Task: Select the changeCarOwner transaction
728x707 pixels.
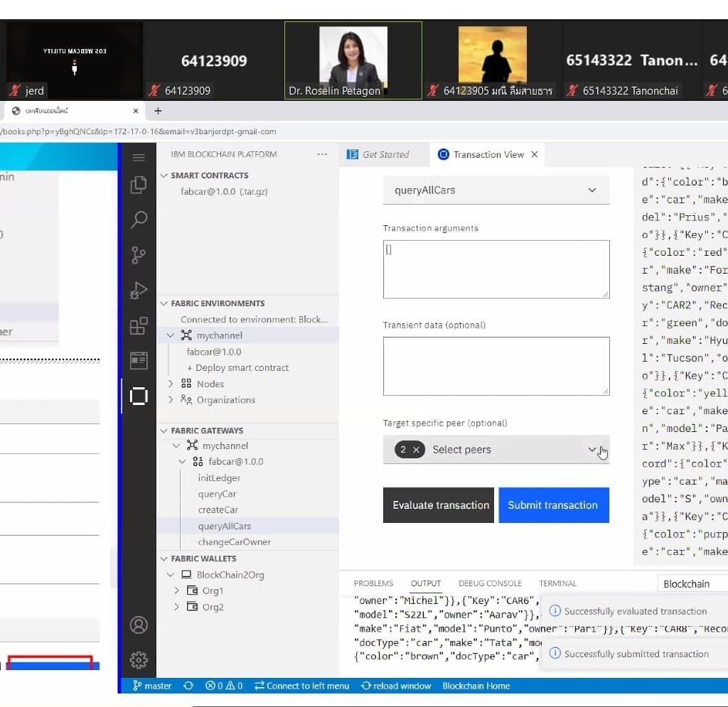Action: (234, 542)
